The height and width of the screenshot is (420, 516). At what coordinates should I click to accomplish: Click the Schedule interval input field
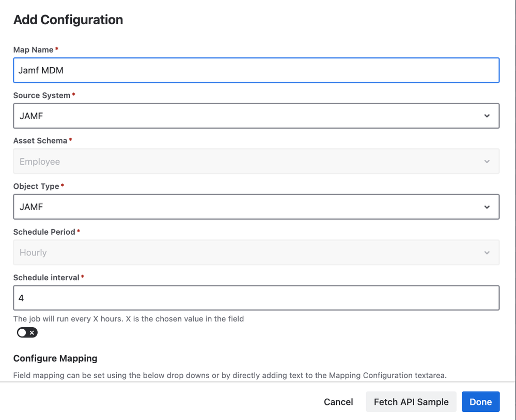click(256, 298)
